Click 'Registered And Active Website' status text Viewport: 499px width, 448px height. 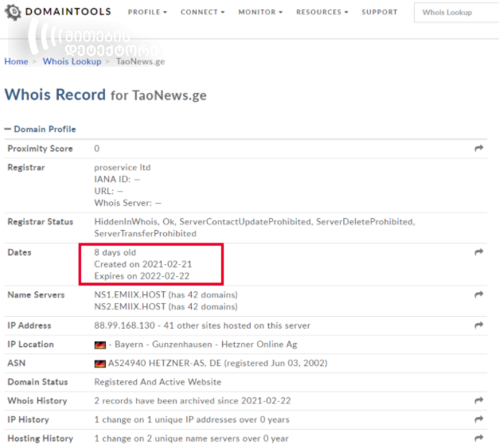point(158,382)
